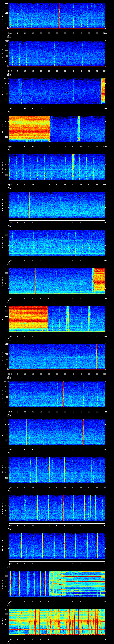Image resolution: width=114 pixels, height=644 pixels.
Task: Click the spectrogram panel starting at 12:56:00
Action: click(57, 243)
